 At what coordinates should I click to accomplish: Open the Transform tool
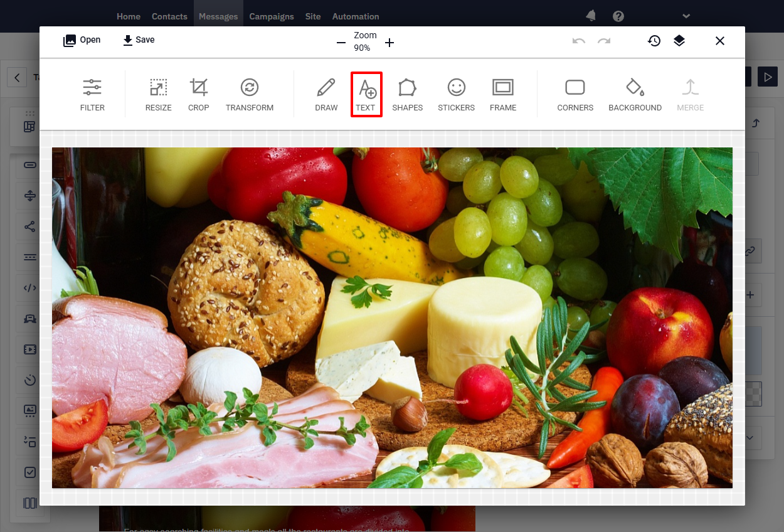pos(250,95)
